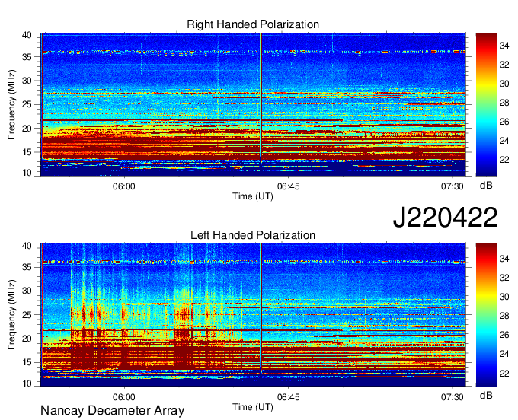Click the dB unit under bottom colorbar
Screen dimensions: 518x420
tap(486, 395)
